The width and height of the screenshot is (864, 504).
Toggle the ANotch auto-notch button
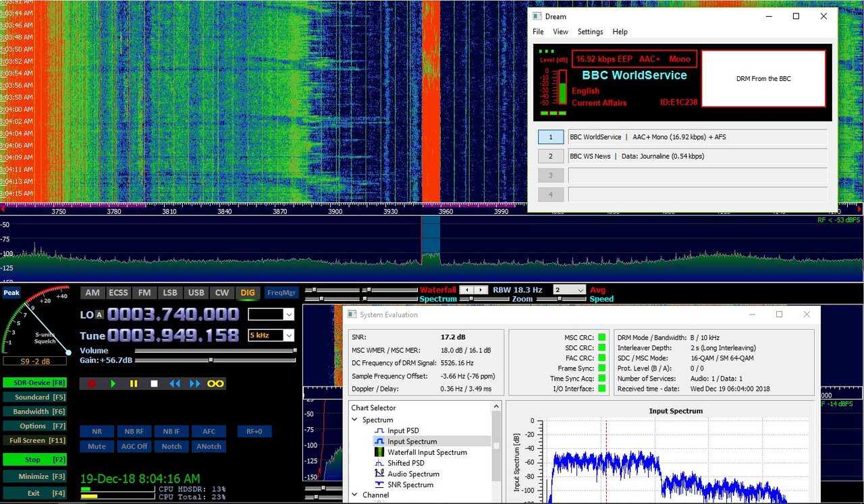click(209, 446)
